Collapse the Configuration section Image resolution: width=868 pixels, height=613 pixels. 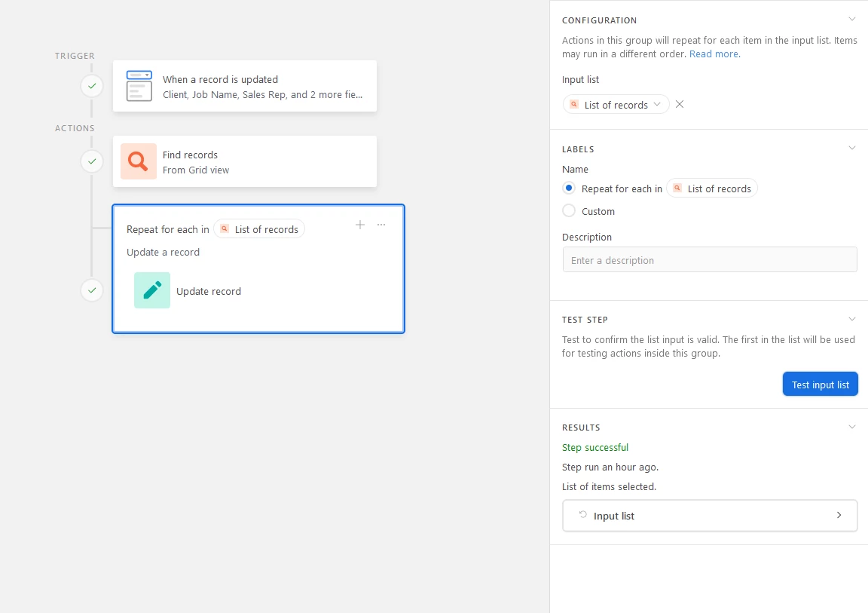pyautogui.click(x=852, y=20)
